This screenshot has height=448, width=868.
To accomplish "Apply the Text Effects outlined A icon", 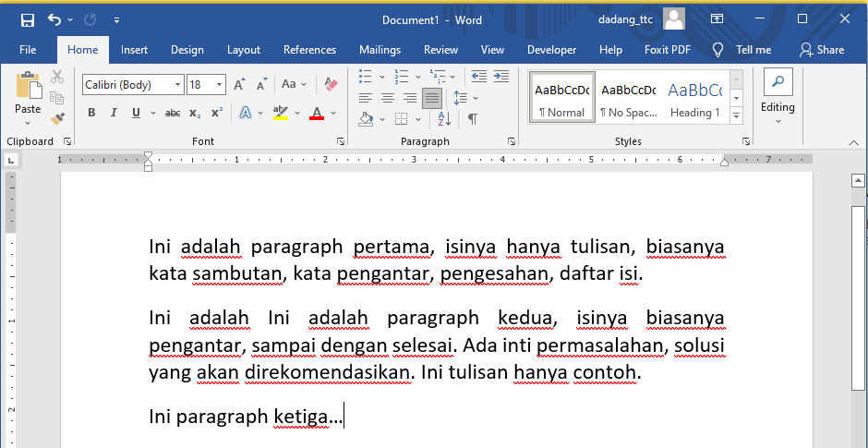I will (246, 113).
